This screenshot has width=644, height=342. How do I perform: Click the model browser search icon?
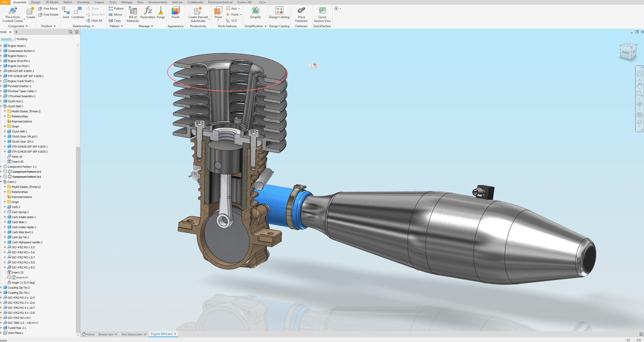pos(71,32)
